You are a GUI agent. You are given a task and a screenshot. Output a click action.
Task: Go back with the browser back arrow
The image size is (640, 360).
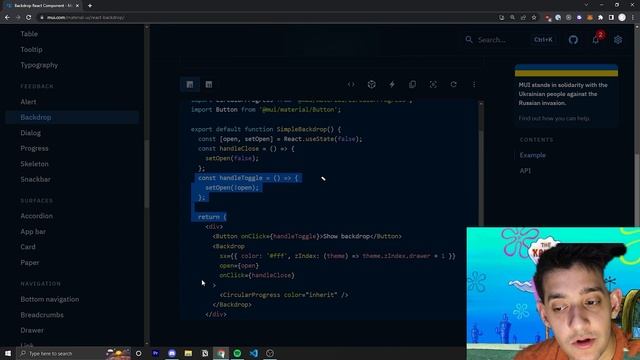[7, 18]
